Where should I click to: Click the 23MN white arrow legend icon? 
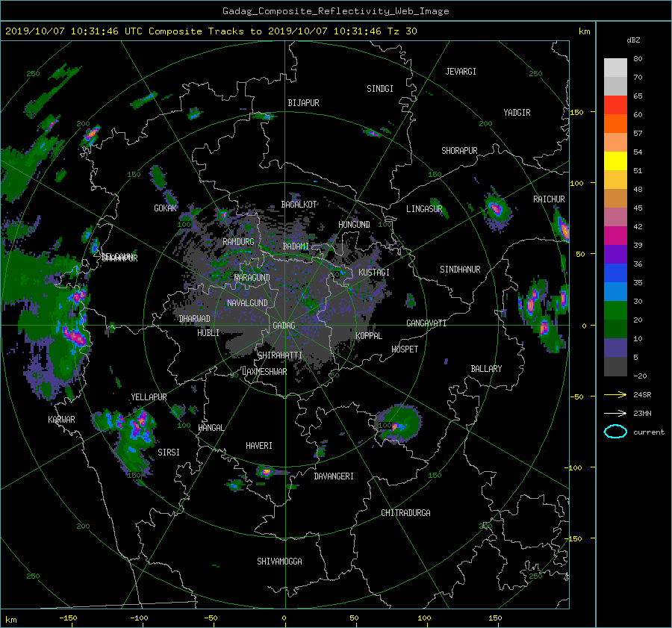click(x=615, y=413)
